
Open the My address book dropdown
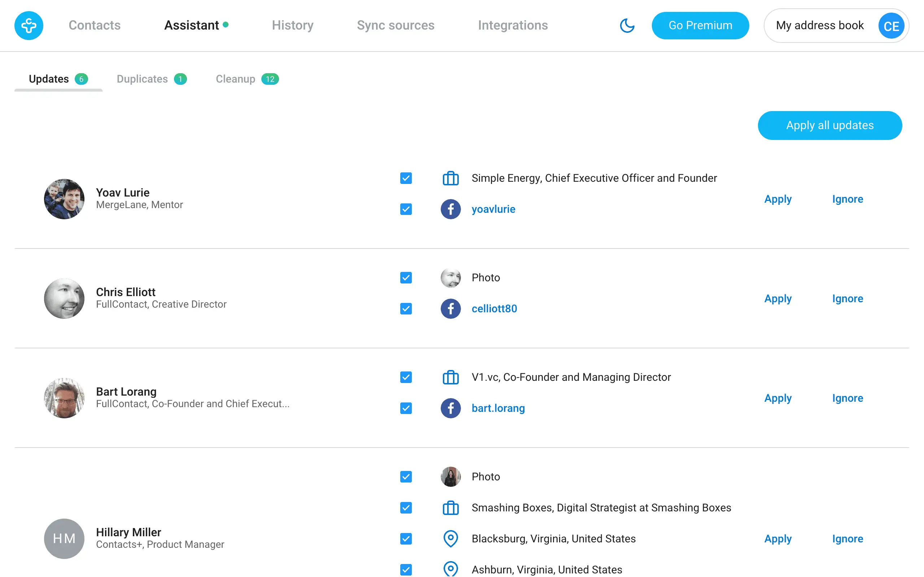point(819,26)
